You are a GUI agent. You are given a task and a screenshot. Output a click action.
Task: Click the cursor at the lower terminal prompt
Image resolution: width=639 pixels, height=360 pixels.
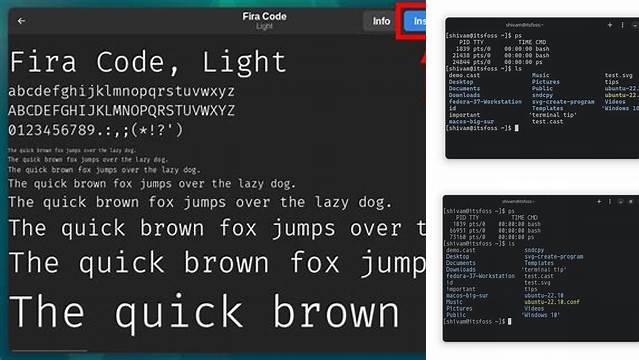pyautogui.click(x=509, y=321)
